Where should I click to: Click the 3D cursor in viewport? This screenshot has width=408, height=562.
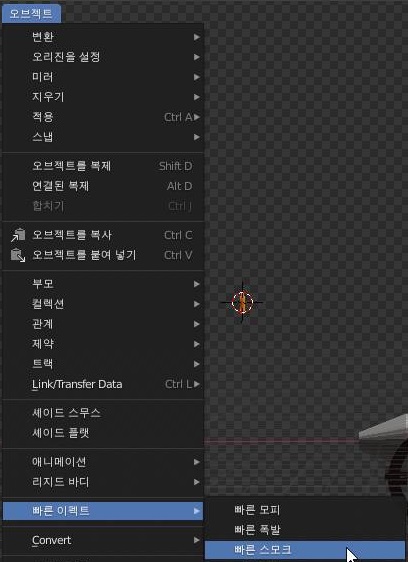click(242, 302)
